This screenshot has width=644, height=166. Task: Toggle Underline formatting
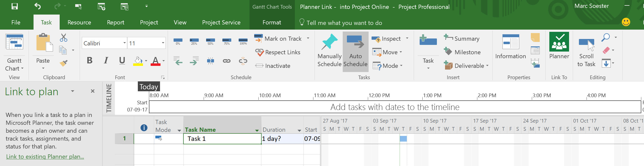click(x=122, y=60)
